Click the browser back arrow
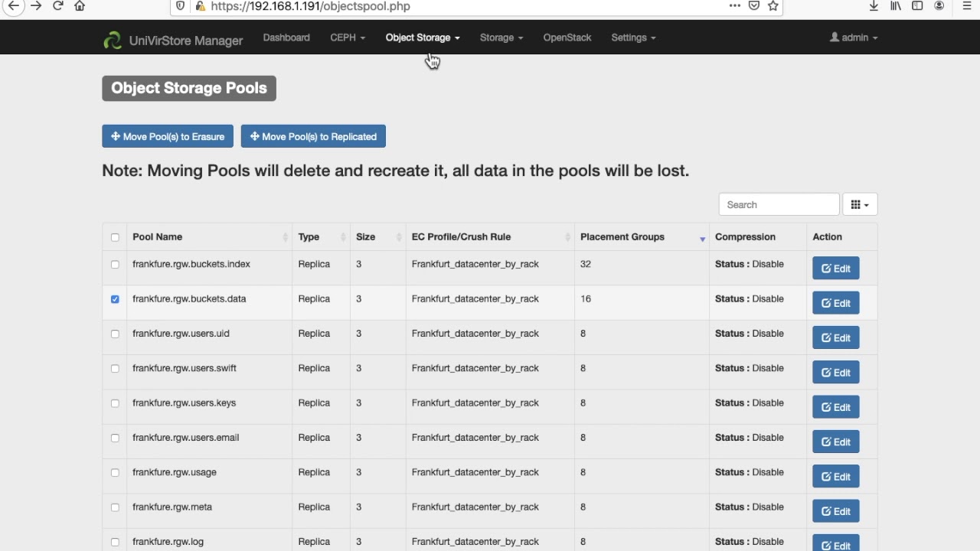 14,6
